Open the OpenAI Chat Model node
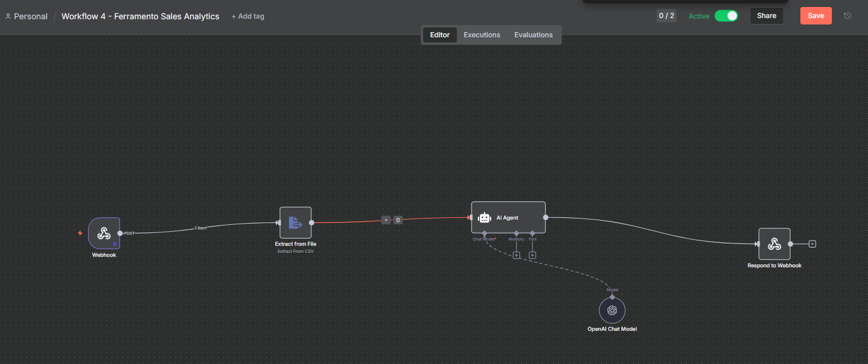This screenshot has height=364, width=868. [612, 310]
